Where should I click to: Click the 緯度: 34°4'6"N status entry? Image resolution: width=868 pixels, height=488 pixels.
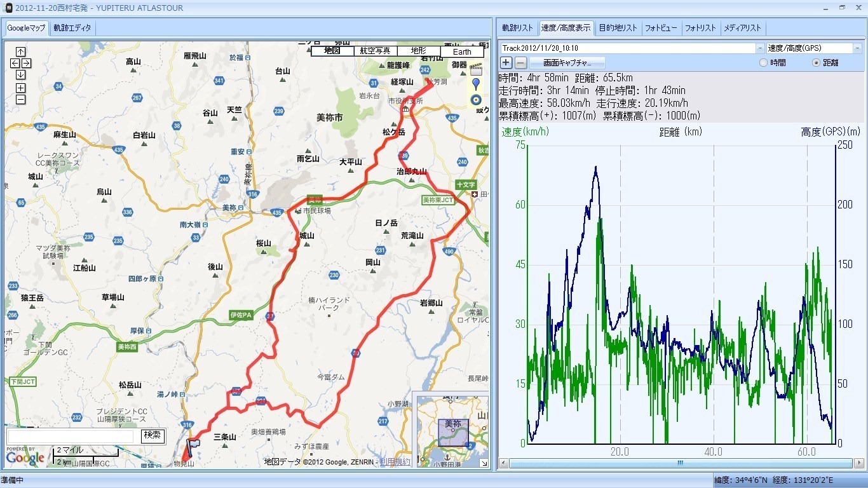pyautogui.click(x=741, y=480)
